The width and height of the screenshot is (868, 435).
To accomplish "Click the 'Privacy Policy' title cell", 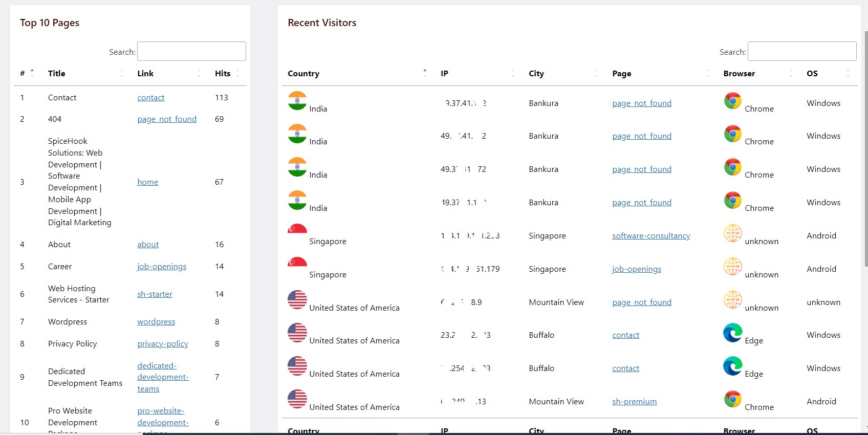I will coord(72,343).
